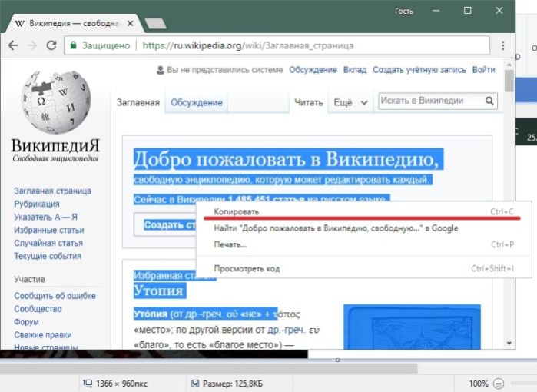
Task: Click the Вы не представились системе text
Action: click(x=224, y=70)
